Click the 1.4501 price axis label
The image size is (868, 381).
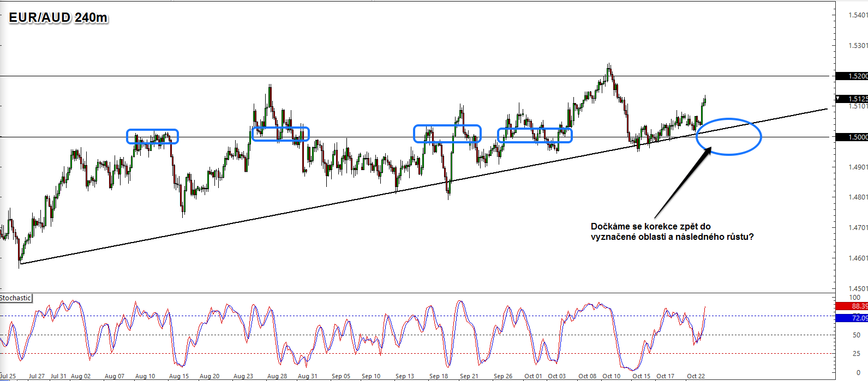(858, 289)
